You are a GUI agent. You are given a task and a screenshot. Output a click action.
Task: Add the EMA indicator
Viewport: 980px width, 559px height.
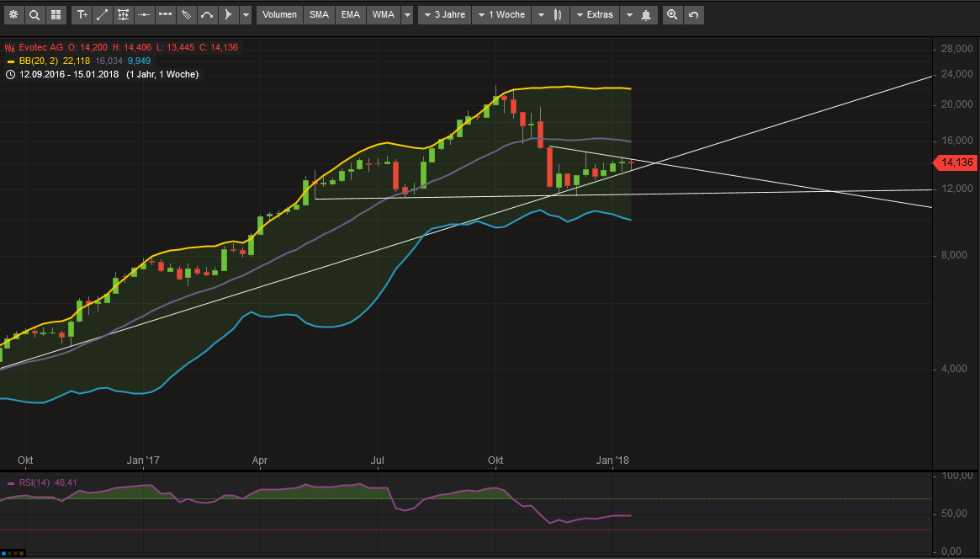click(x=351, y=14)
